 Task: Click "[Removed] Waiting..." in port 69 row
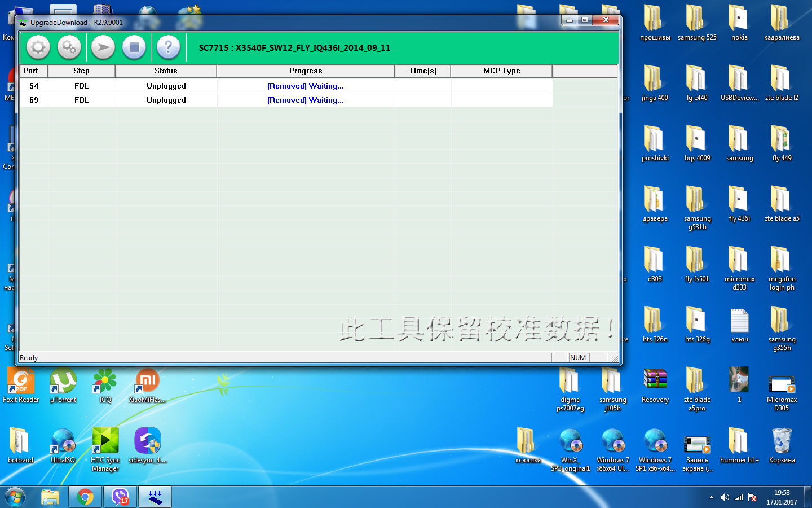(x=306, y=100)
